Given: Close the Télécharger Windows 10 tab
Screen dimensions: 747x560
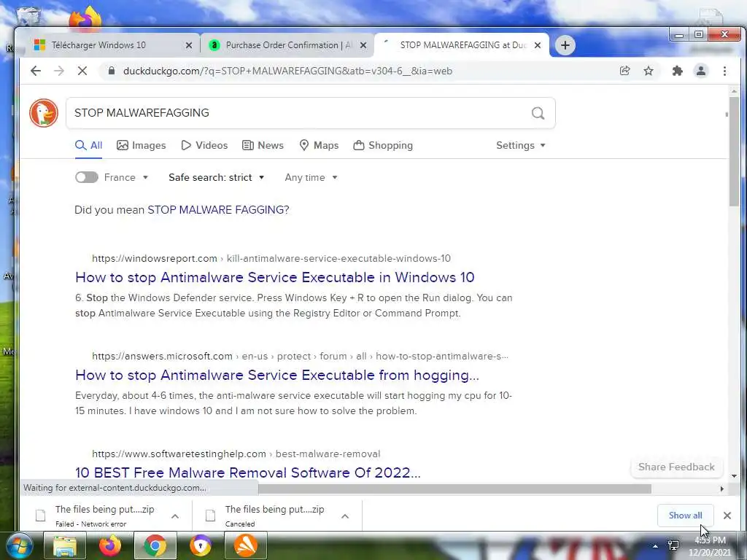Looking at the screenshot, I should coord(189,45).
